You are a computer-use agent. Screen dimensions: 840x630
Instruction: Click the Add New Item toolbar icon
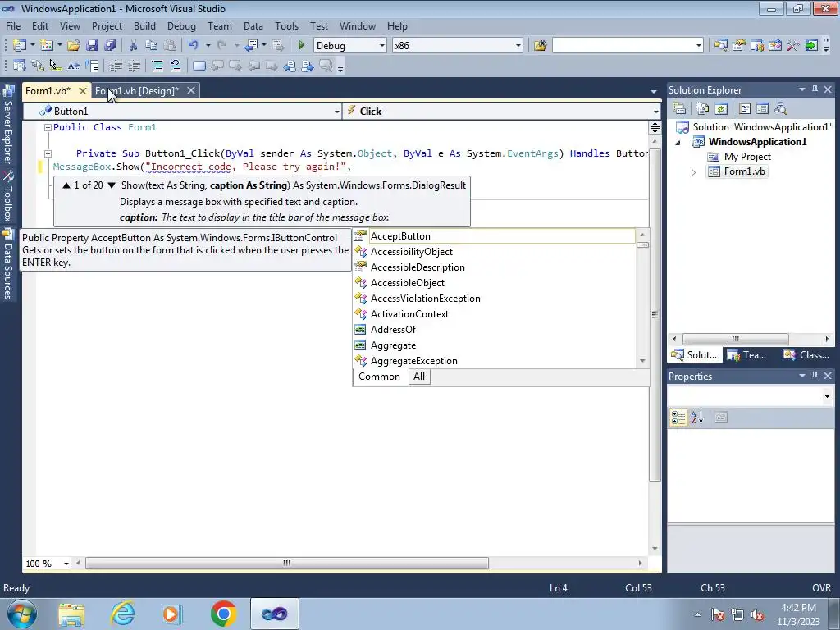[47, 46]
